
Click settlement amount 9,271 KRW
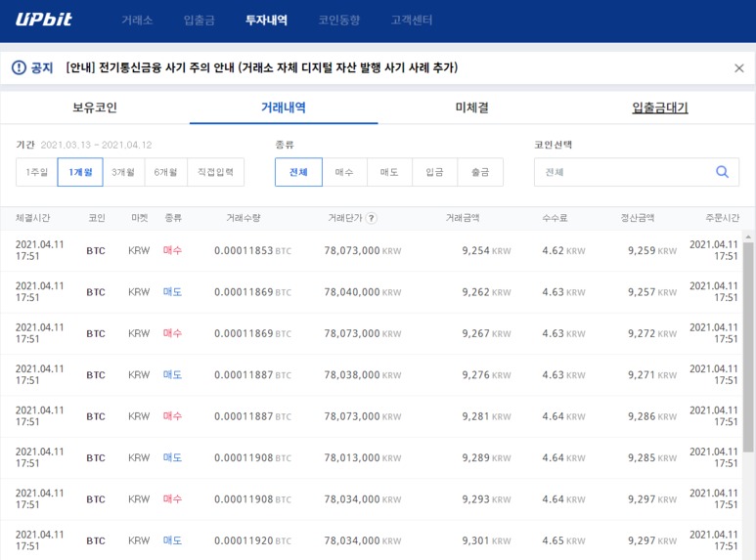(x=652, y=375)
